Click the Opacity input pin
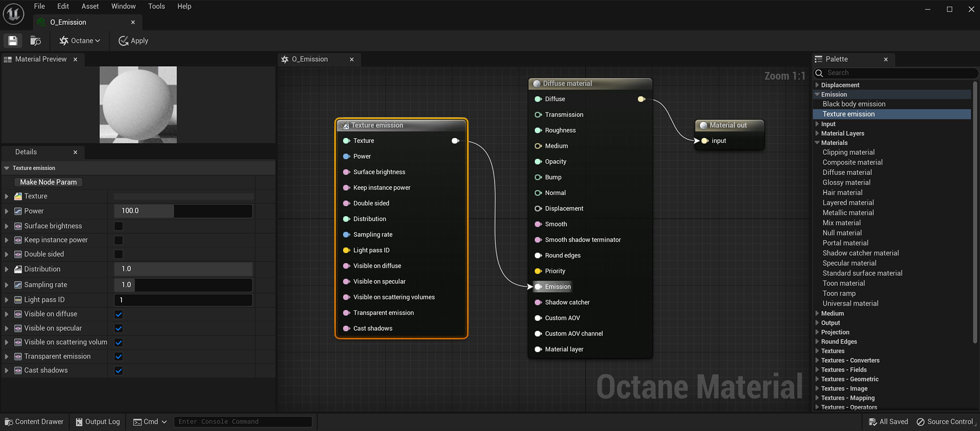This screenshot has width=980, height=431. coord(538,162)
